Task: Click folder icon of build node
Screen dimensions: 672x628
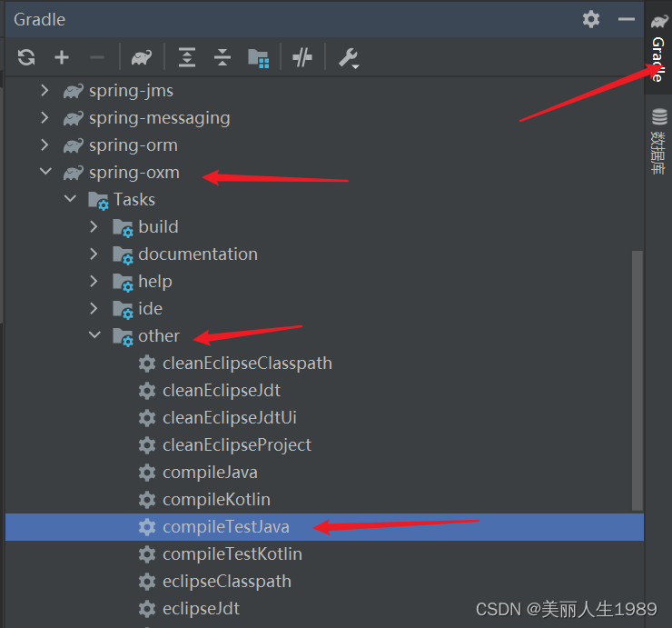Action: coord(123,228)
